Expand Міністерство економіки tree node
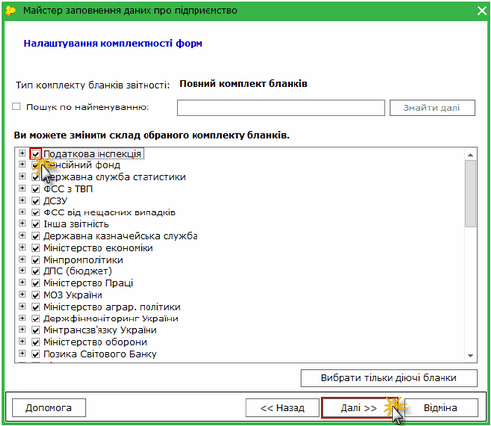Image resolution: width=491 pixels, height=426 pixels. coord(22,247)
